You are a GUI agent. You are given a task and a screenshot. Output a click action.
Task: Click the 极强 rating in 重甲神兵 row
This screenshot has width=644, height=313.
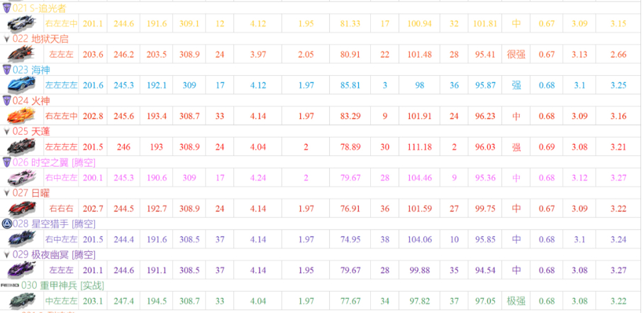click(516, 301)
